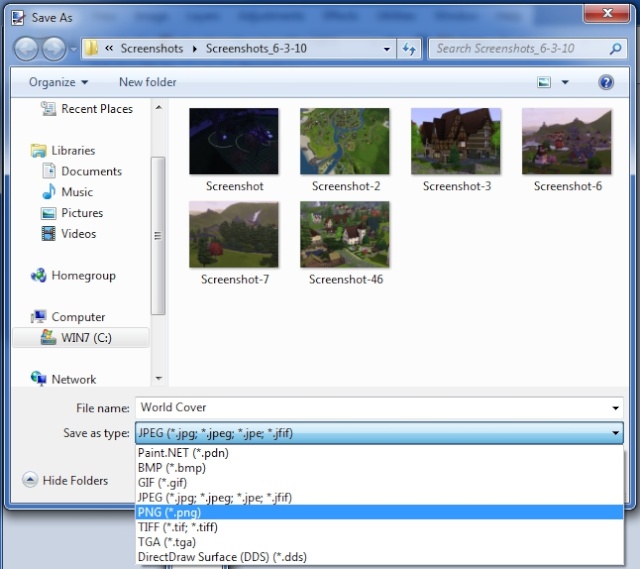Open the view options dropdown arrow
Image resolution: width=640 pixels, height=569 pixels.
coord(565,82)
